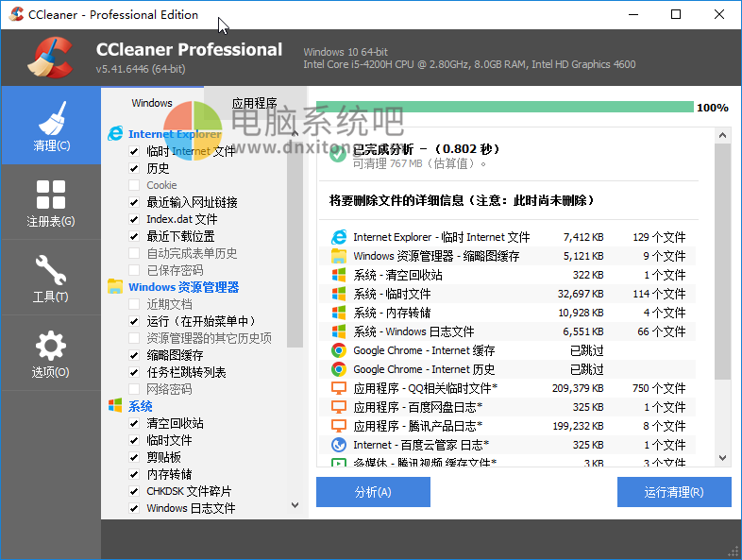Open the 清理(C) cleaner section

tap(51, 126)
